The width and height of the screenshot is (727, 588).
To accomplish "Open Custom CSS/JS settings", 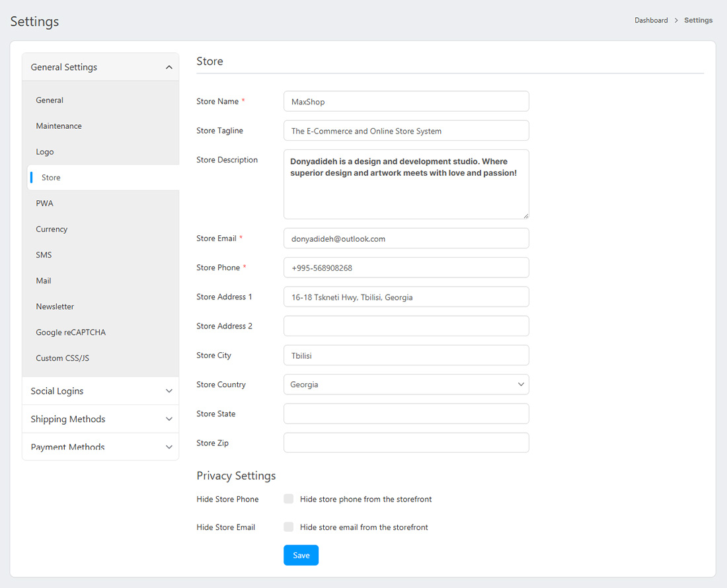I will coord(62,358).
